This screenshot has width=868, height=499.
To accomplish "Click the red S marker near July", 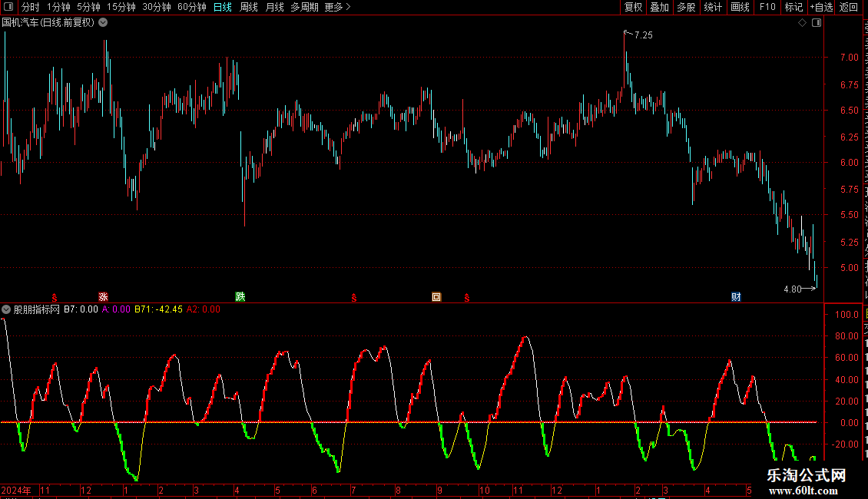I will (354, 298).
